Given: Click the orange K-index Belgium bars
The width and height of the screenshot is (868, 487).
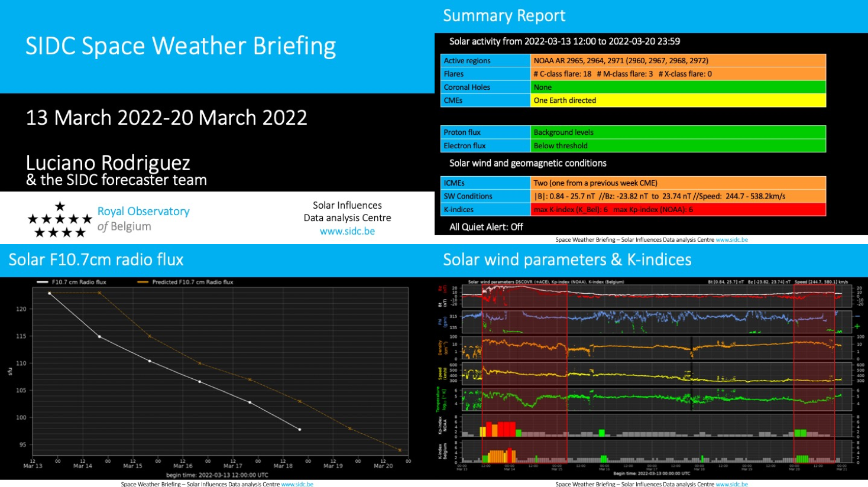Looking at the screenshot, I should (x=500, y=456).
